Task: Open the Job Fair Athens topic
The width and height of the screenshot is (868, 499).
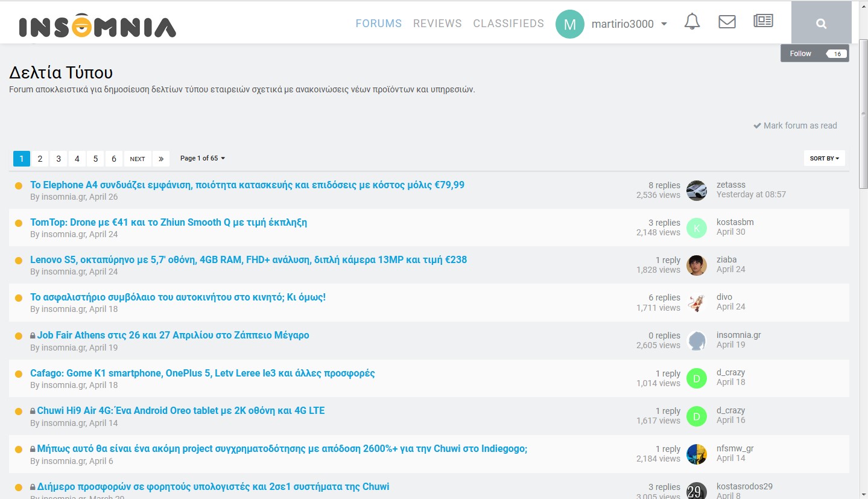Action: pyautogui.click(x=173, y=335)
